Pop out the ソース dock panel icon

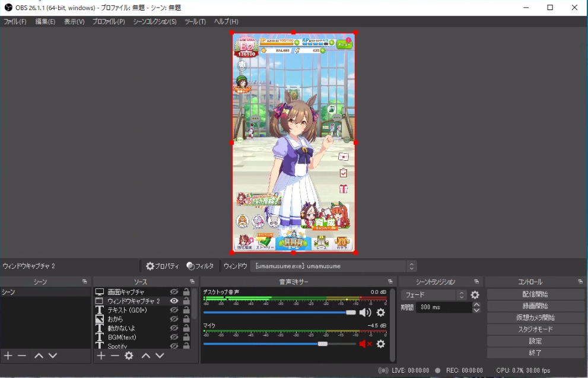192,282
